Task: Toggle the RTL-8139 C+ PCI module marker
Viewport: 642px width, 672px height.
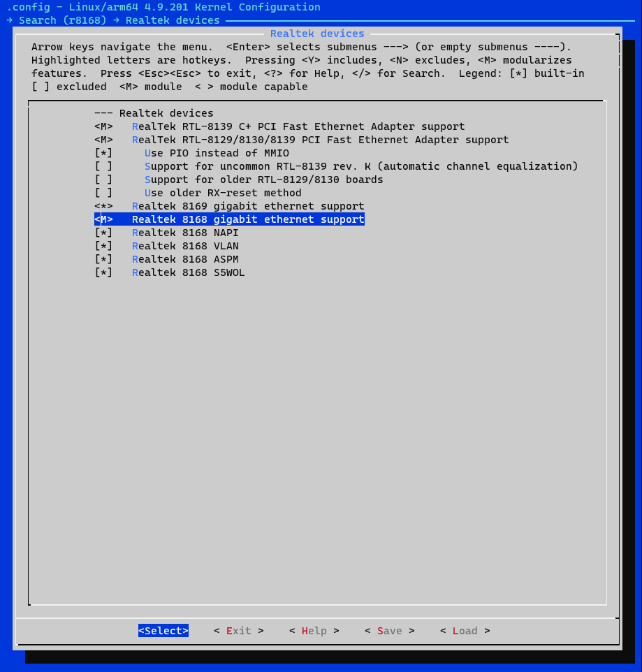Action: click(103, 126)
